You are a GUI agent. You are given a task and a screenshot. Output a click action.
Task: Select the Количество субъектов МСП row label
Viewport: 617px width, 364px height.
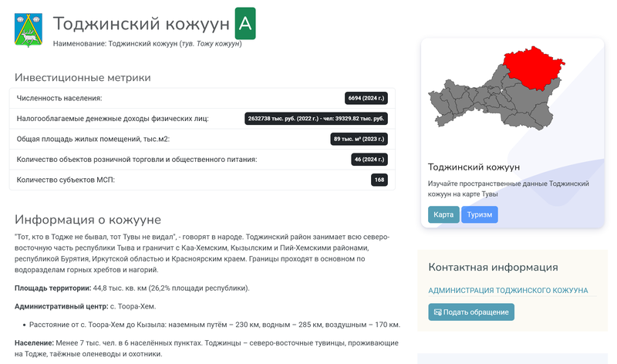[x=65, y=180]
